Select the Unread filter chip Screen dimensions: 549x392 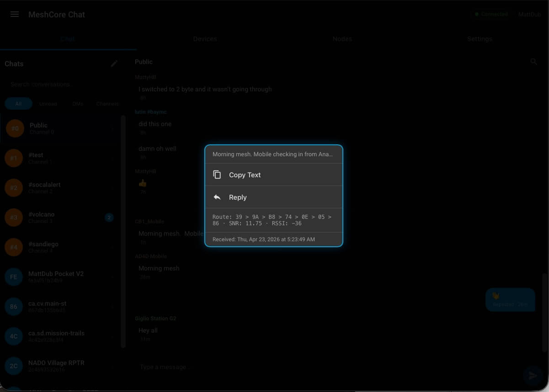(48, 104)
